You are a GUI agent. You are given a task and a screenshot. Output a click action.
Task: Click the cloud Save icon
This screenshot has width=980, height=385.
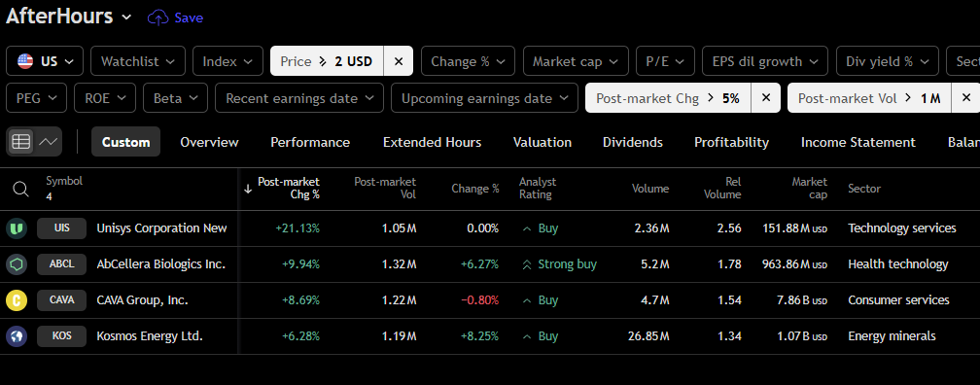tap(157, 18)
